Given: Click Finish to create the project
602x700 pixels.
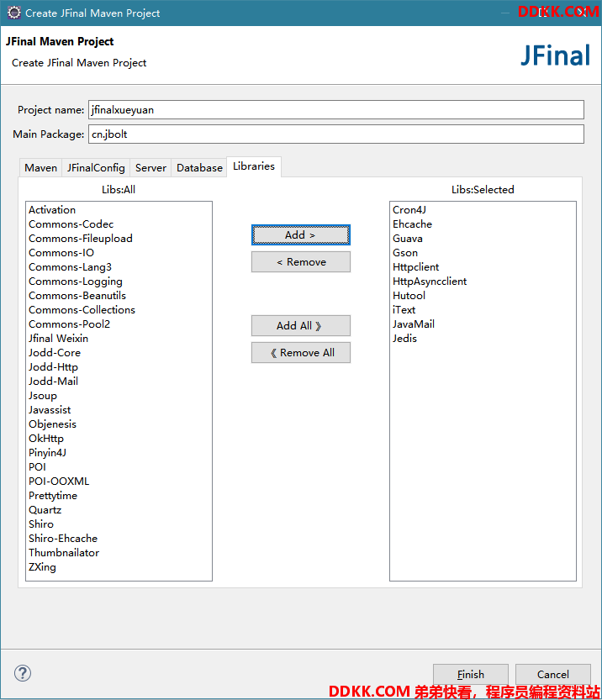Looking at the screenshot, I should 471,674.
